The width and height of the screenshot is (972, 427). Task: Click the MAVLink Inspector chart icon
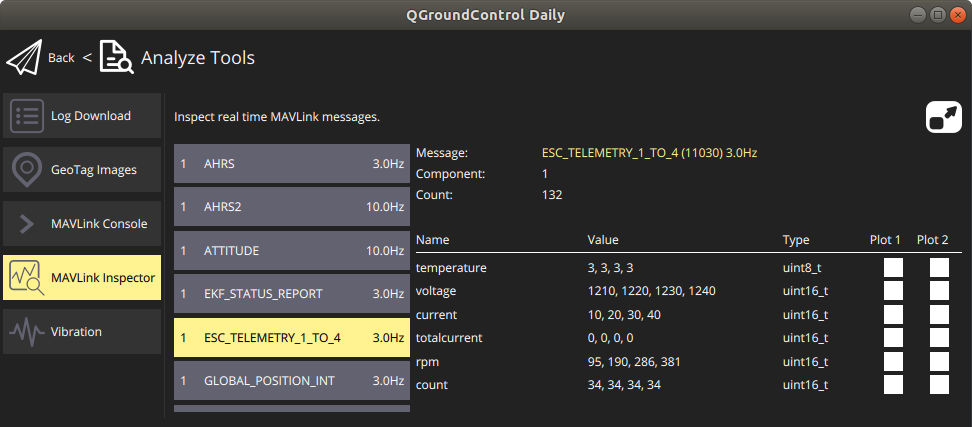(27, 278)
